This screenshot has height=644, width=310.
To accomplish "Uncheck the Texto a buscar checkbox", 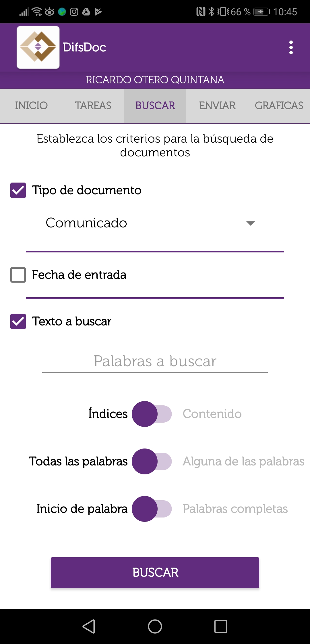I will click(18, 321).
